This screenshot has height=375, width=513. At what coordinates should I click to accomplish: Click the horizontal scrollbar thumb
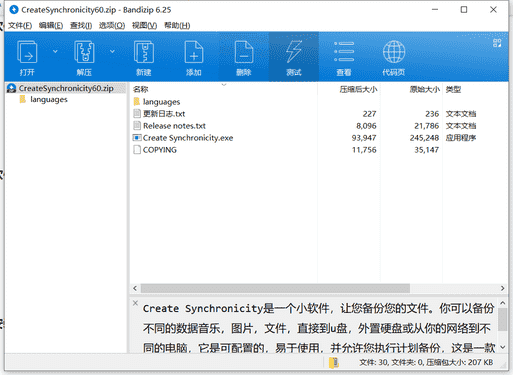(275, 288)
